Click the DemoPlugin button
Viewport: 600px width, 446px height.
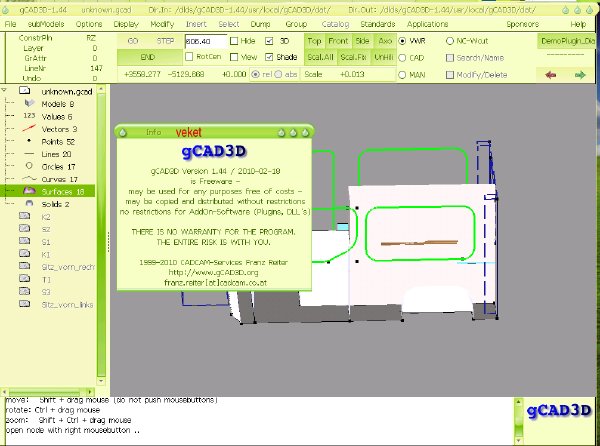(568, 41)
